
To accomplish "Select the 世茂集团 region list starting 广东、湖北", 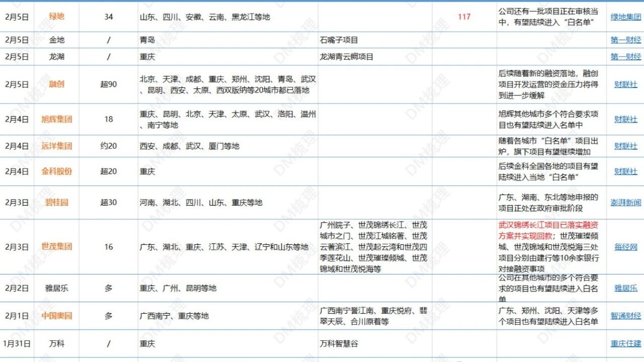I will 228,246.
